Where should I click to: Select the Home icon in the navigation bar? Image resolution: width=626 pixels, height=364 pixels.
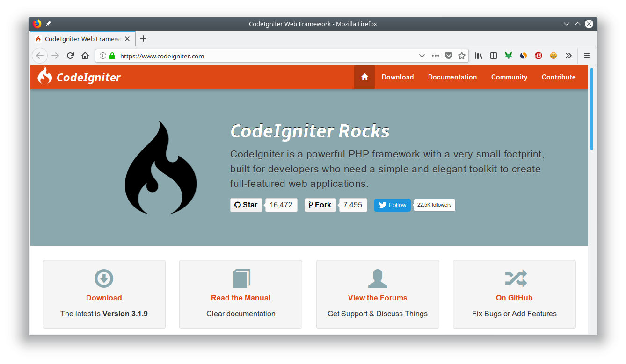(x=364, y=77)
